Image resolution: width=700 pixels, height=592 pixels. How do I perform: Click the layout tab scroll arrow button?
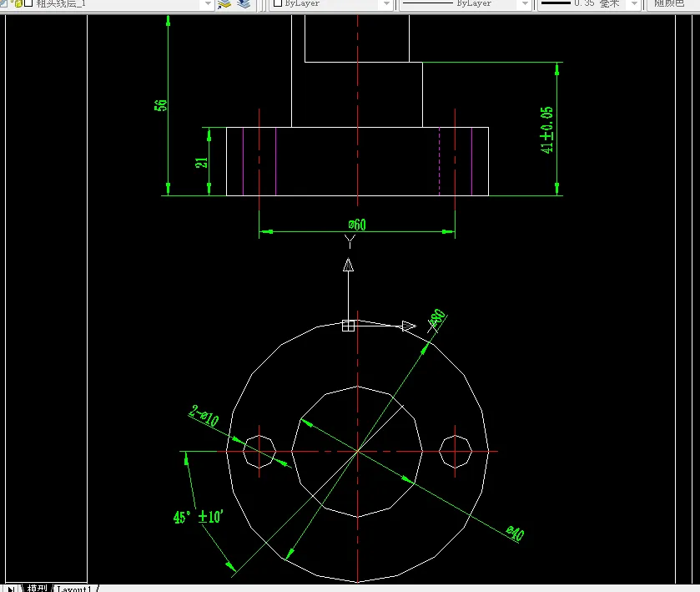(11, 589)
